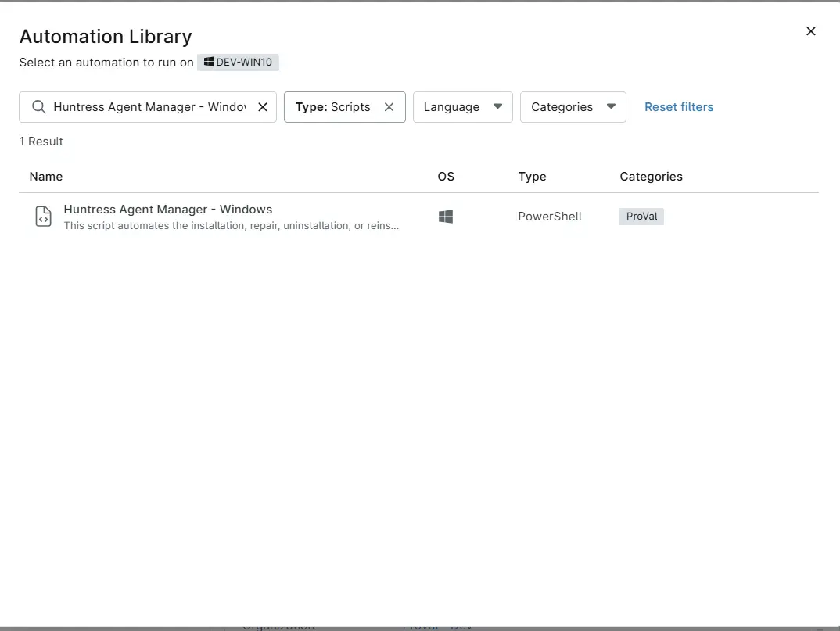Remove the Type: Scripts filter
Image resolution: width=840 pixels, height=631 pixels.
389,107
